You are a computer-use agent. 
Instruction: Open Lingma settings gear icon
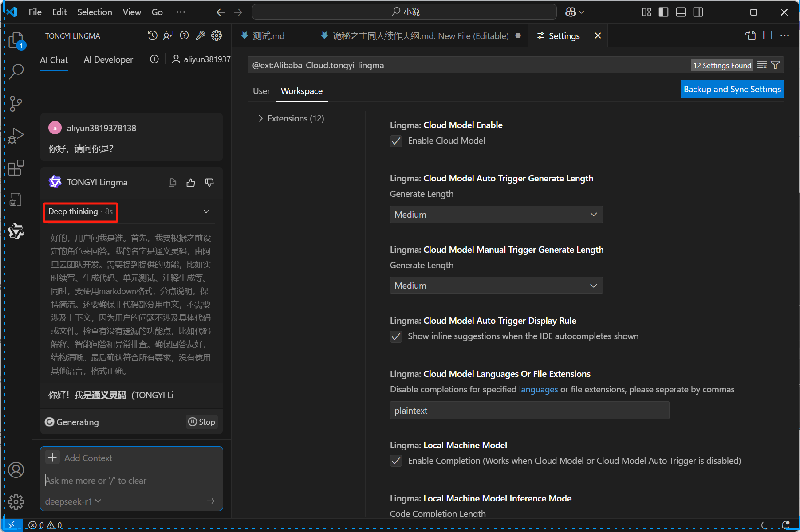[217, 35]
